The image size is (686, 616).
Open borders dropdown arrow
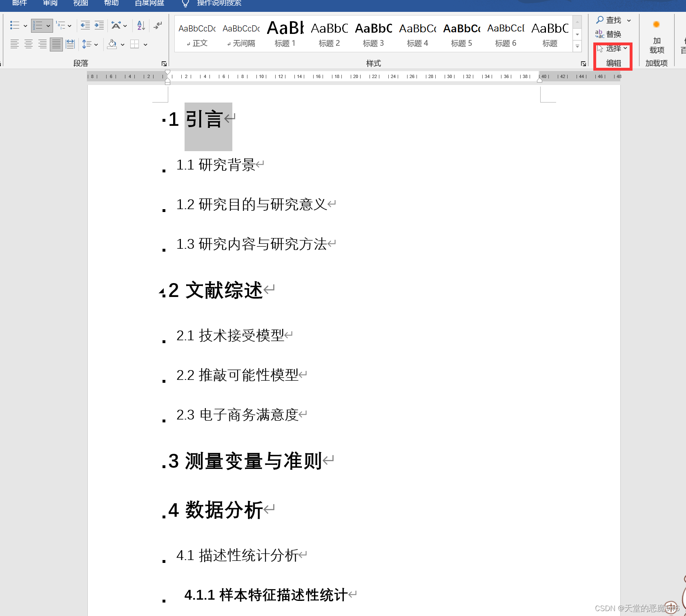145,45
